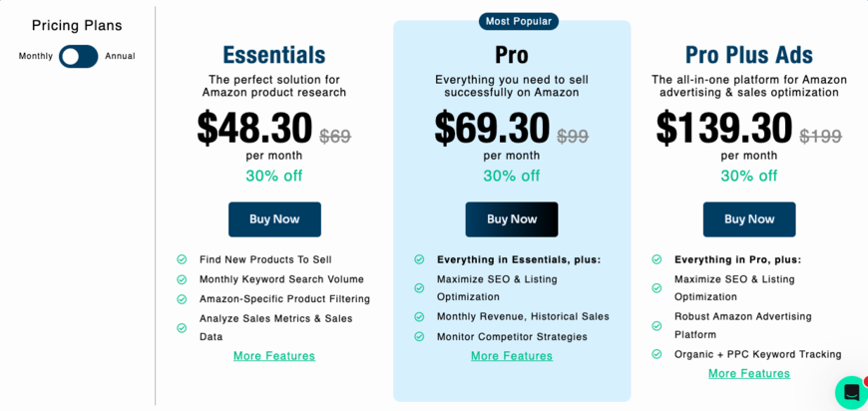The image size is (868, 411).
Task: Click checkmark beside Monthly Keyword Search Volume
Action: pos(182,279)
